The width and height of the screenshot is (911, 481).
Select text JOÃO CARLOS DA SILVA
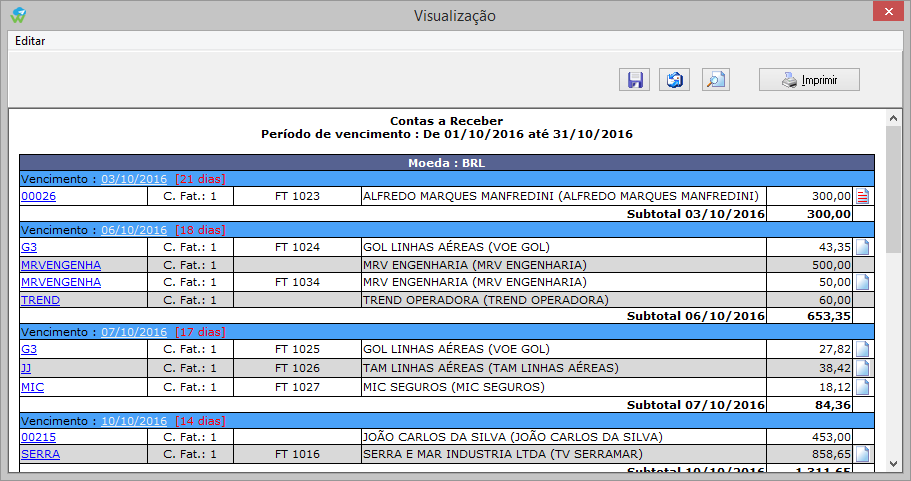coord(435,437)
